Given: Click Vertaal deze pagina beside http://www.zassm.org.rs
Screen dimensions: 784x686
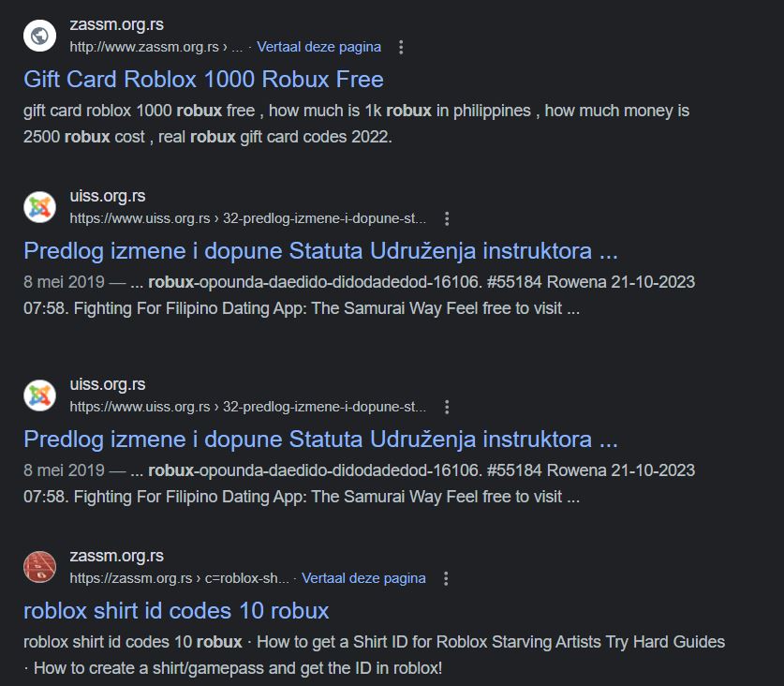Looking at the screenshot, I should pyautogui.click(x=319, y=47).
